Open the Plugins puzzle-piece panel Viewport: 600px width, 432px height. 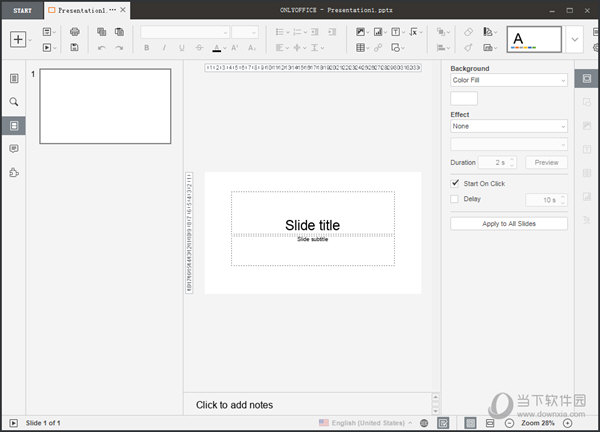14,173
